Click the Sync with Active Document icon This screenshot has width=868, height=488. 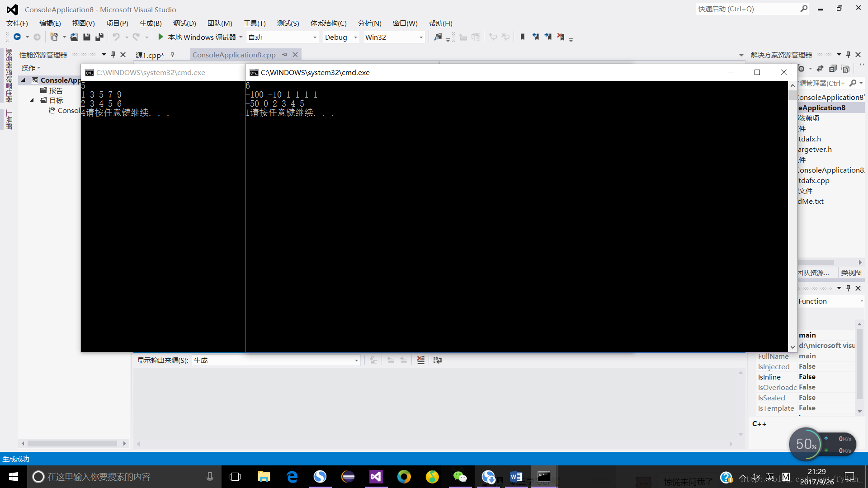[820, 69]
